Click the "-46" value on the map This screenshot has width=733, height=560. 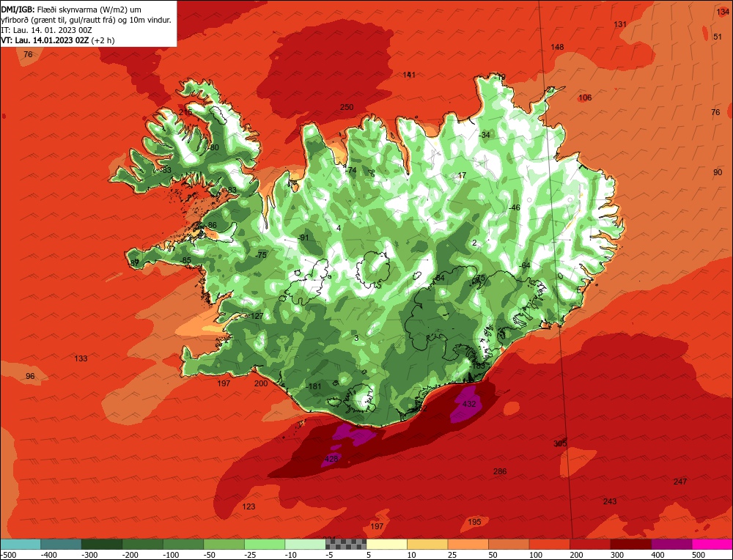pyautogui.click(x=515, y=207)
